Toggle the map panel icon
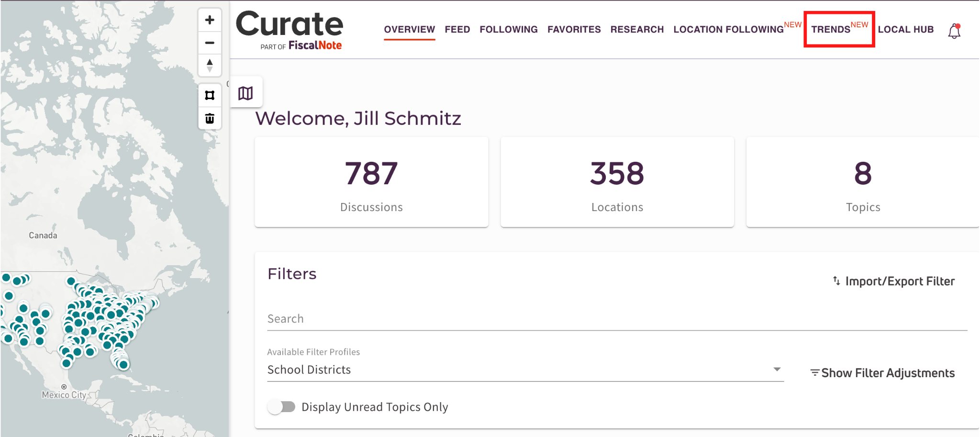Image resolution: width=980 pixels, height=437 pixels. click(x=245, y=93)
